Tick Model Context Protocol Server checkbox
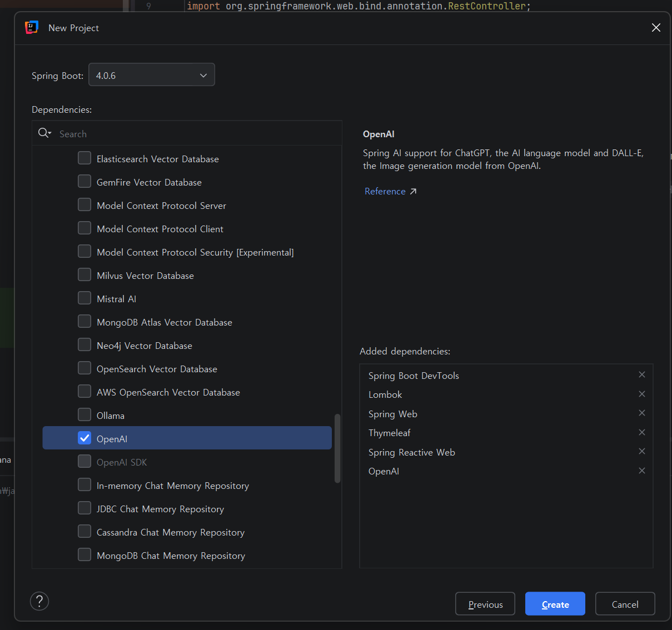 pyautogui.click(x=84, y=205)
